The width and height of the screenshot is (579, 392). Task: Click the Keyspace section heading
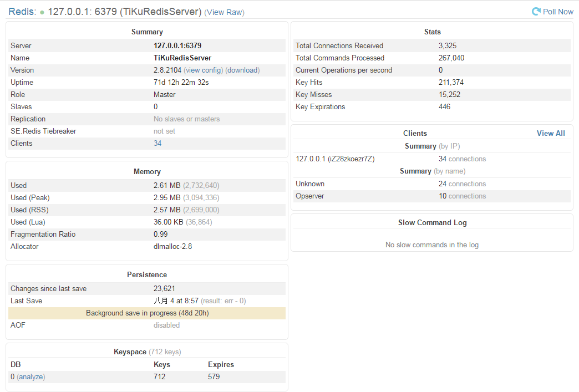pos(130,352)
